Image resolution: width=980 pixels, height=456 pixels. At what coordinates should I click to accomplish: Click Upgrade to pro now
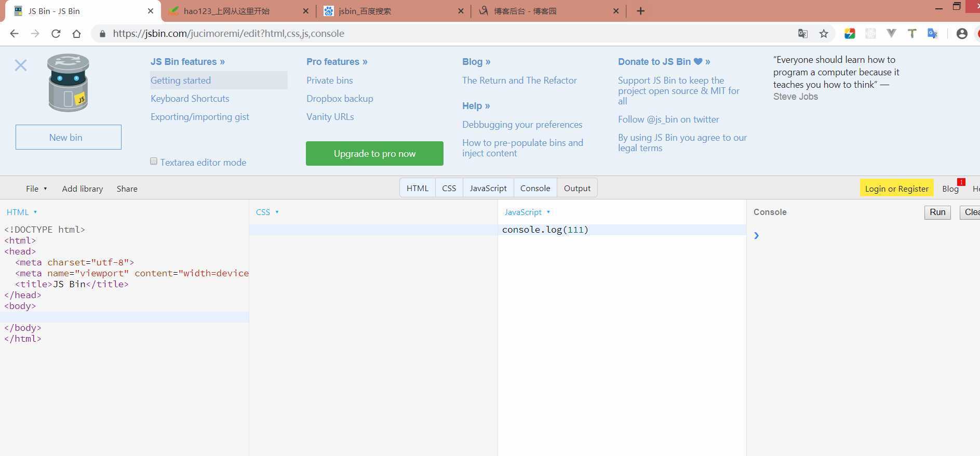pyautogui.click(x=374, y=154)
